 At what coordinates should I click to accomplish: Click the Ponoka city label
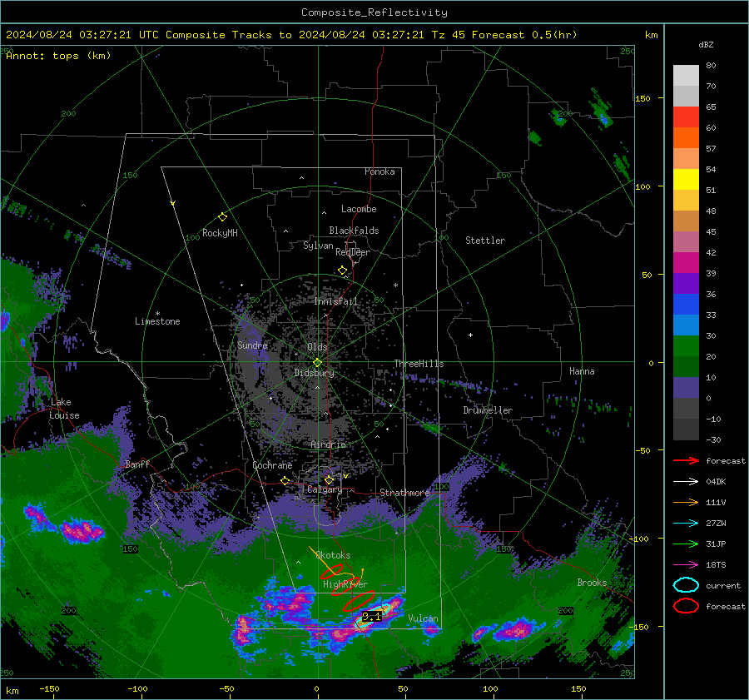click(x=379, y=171)
